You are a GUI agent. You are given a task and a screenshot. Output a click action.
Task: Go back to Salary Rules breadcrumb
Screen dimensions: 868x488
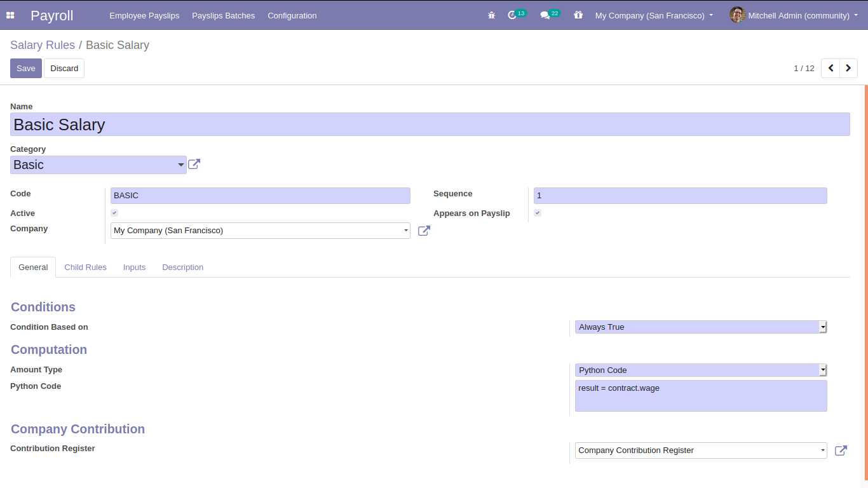coord(42,45)
